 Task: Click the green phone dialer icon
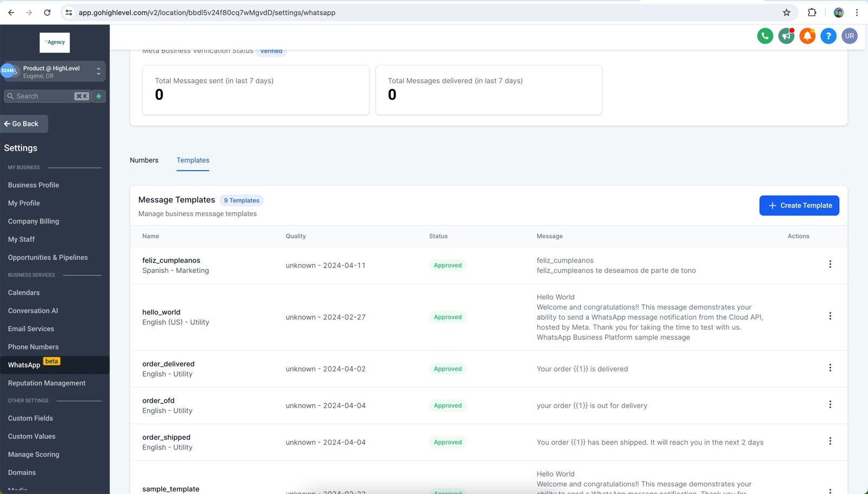pyautogui.click(x=765, y=36)
